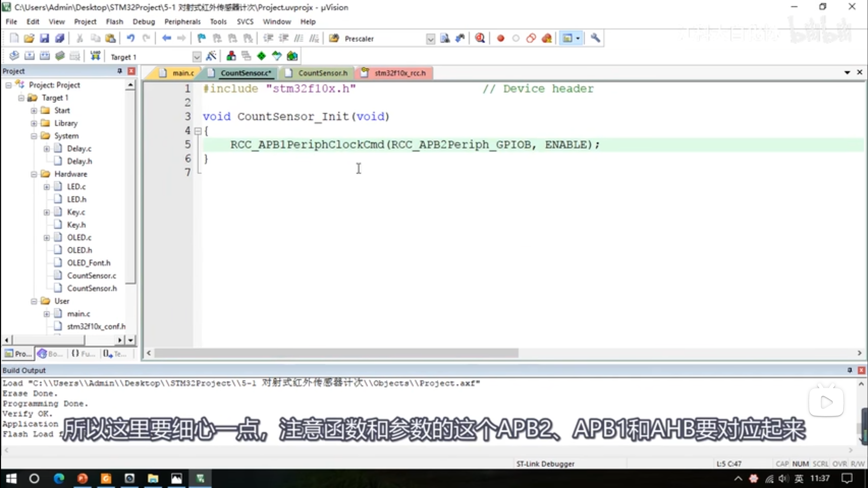Open CountSensor.c in project tree
Image resolution: width=868 pixels, height=488 pixels.
(x=92, y=276)
